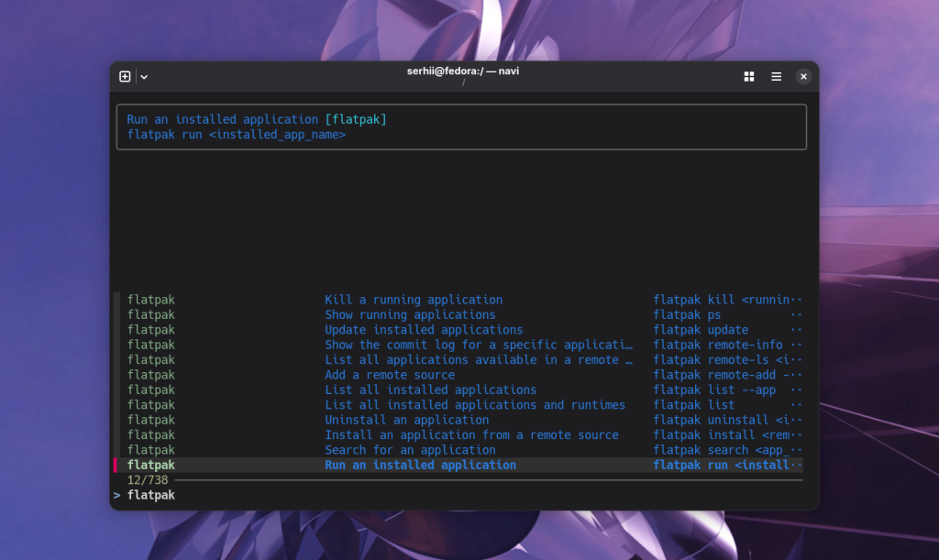Click the 'flatpak remote-info' command text

coord(718,345)
